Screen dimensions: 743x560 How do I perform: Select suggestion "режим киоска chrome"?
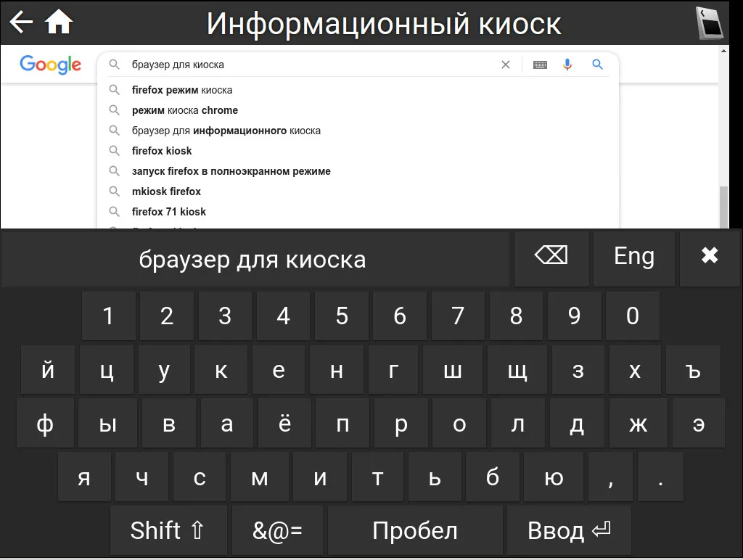[358, 110]
